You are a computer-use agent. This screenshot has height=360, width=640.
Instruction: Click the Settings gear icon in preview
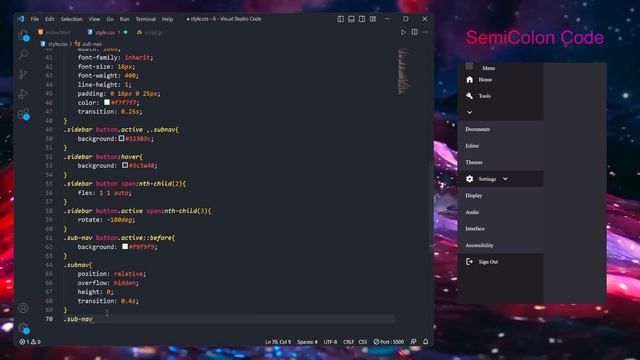pyautogui.click(x=469, y=179)
